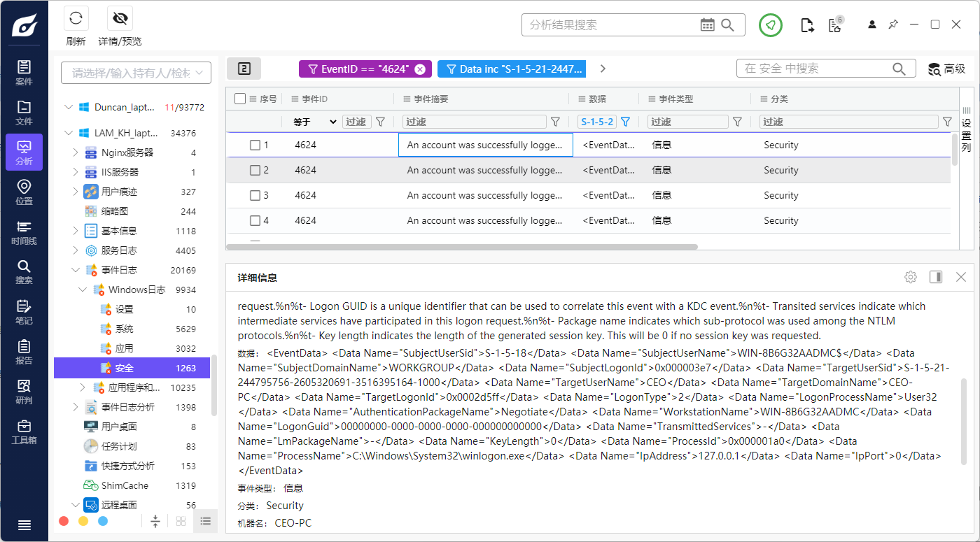Click the pin window icon

893,24
